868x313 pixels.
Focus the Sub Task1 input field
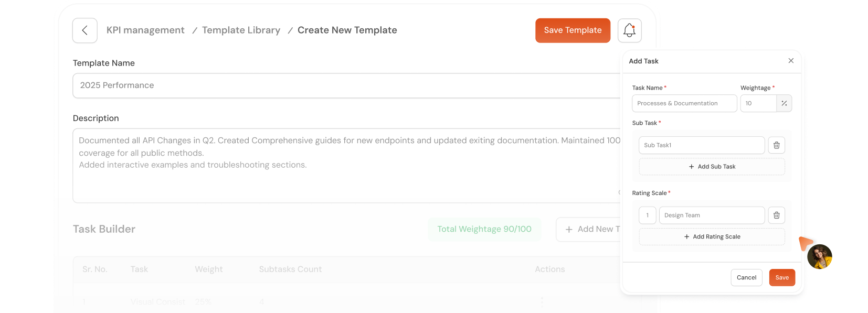pyautogui.click(x=701, y=145)
